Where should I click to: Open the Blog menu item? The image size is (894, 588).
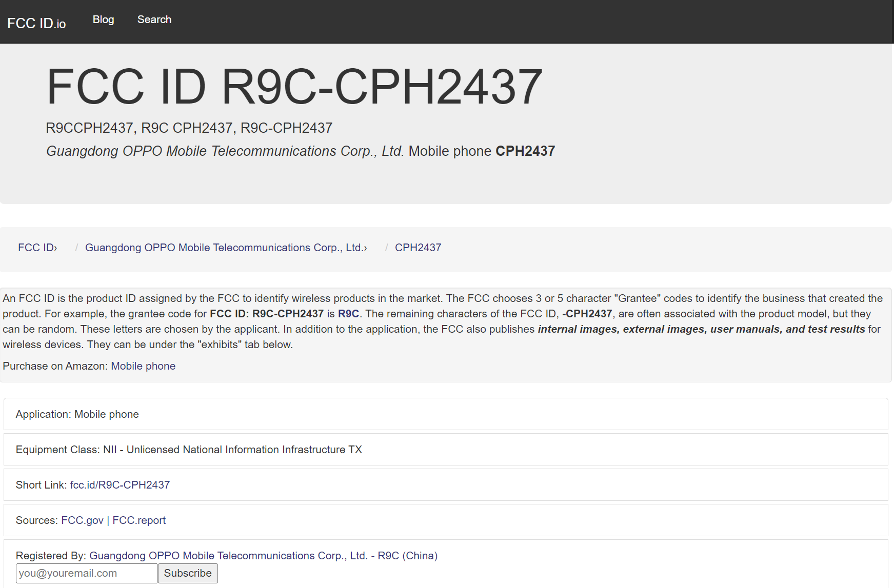pos(103,19)
